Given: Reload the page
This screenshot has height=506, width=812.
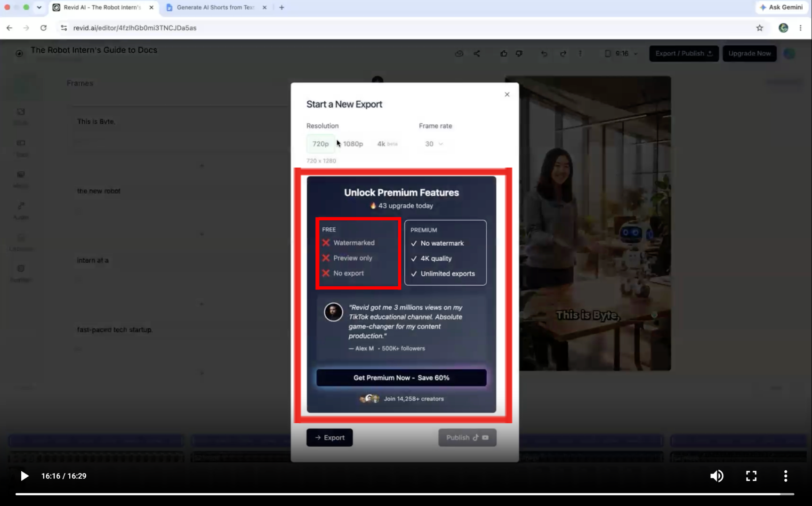Looking at the screenshot, I should click(x=43, y=28).
